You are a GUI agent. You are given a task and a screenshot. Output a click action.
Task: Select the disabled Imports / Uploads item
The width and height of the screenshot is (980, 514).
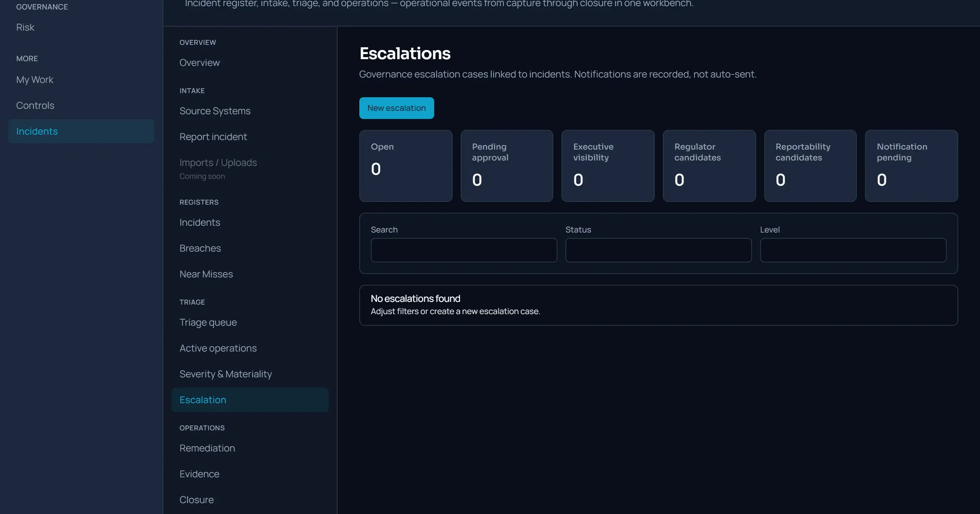[250, 168]
